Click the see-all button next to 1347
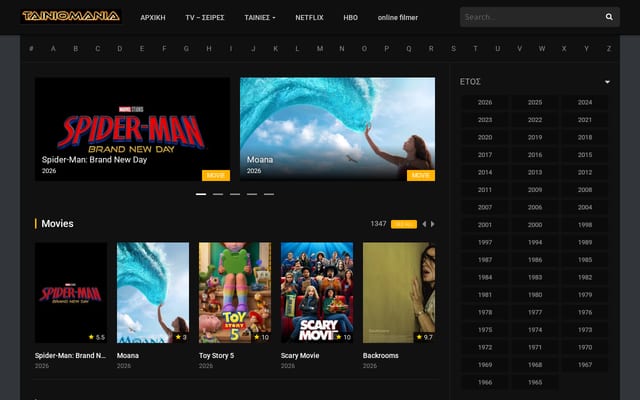This screenshot has width=640, height=400. click(x=404, y=224)
